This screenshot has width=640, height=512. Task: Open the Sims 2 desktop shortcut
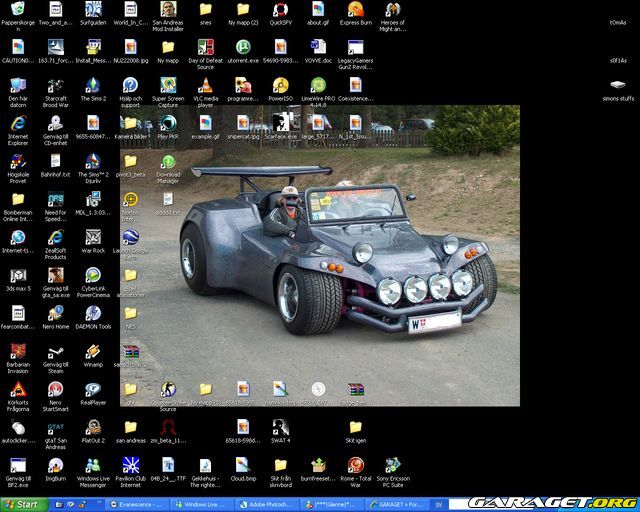[93, 86]
